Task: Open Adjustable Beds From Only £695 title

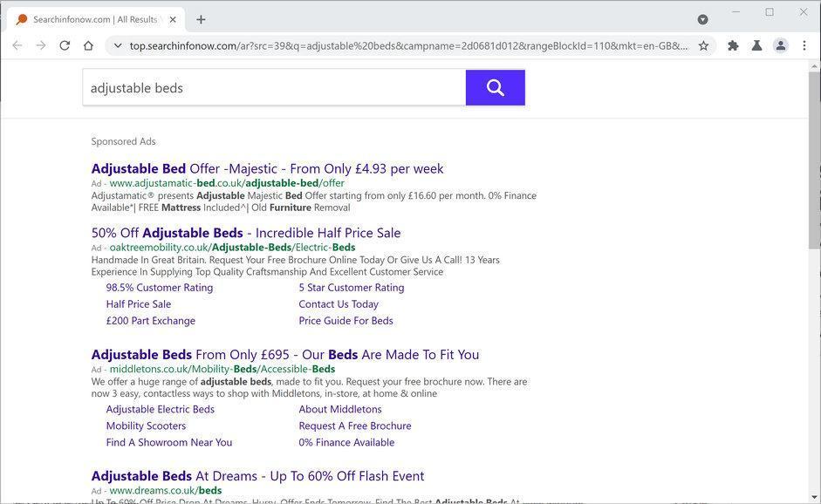Action: click(x=284, y=354)
